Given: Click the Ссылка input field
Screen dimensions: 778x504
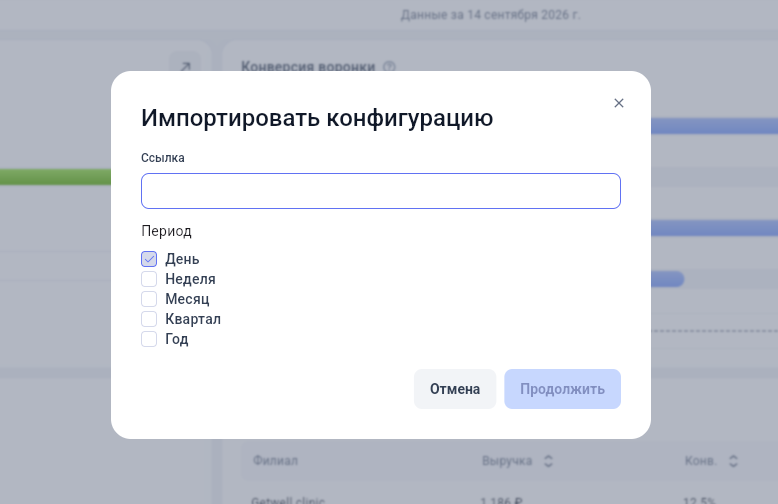Looking at the screenshot, I should [x=381, y=191].
